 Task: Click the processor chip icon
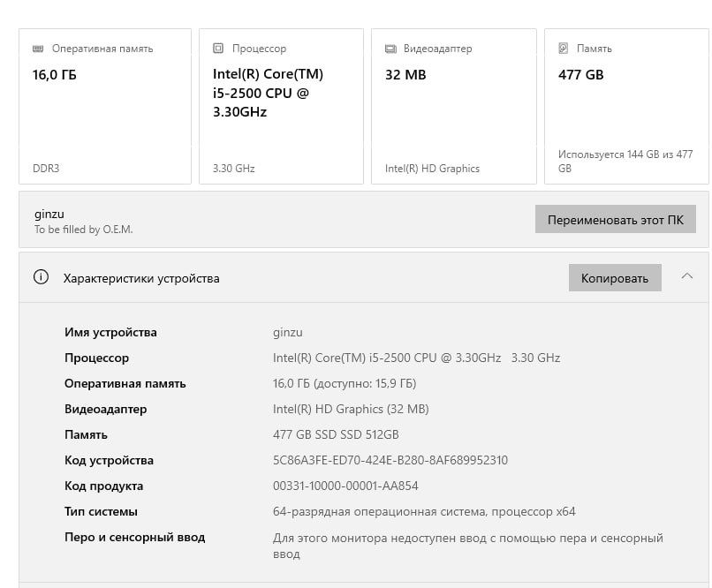(x=217, y=49)
